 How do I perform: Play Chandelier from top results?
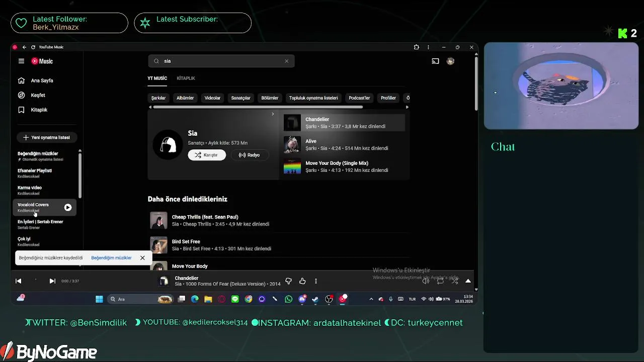(344, 123)
